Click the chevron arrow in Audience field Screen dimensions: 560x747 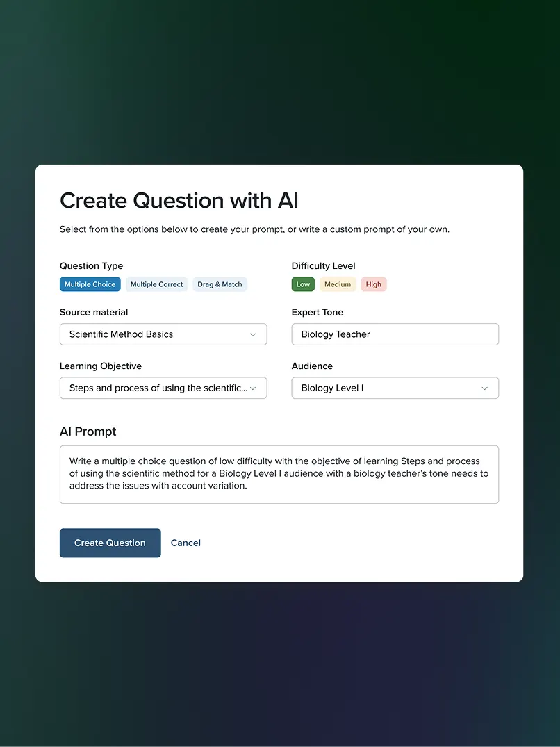click(x=485, y=388)
